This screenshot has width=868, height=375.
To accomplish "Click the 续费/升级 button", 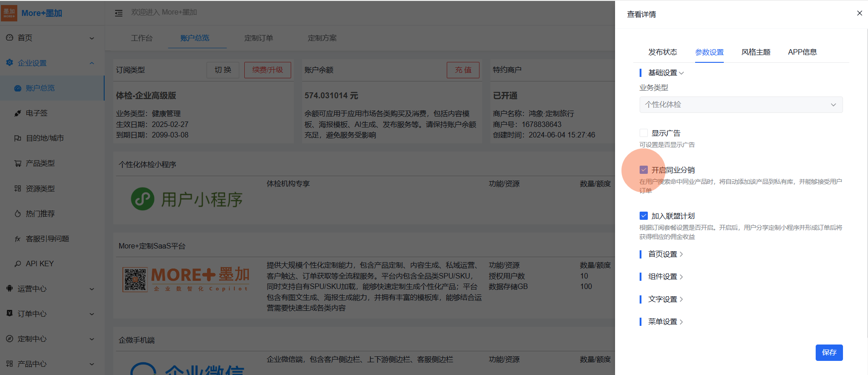I will coord(267,70).
